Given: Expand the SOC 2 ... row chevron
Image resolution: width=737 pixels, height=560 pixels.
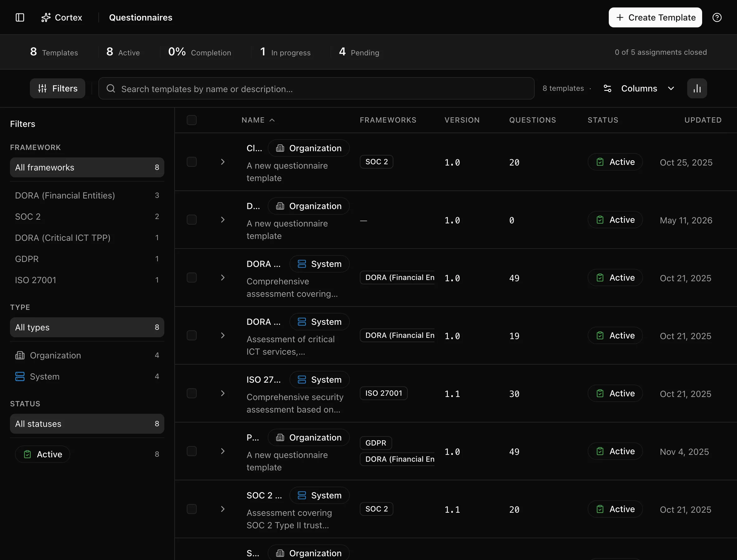Looking at the screenshot, I should [x=223, y=509].
